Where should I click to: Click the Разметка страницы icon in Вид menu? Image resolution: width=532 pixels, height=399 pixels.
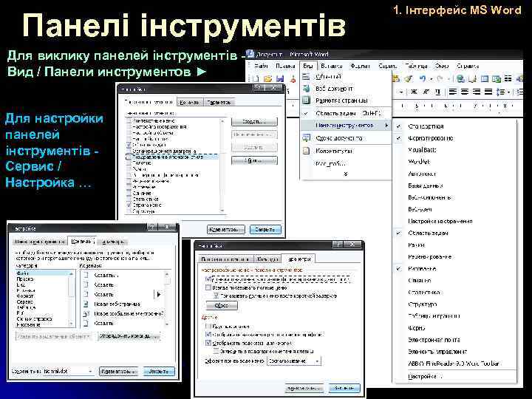click(x=306, y=100)
